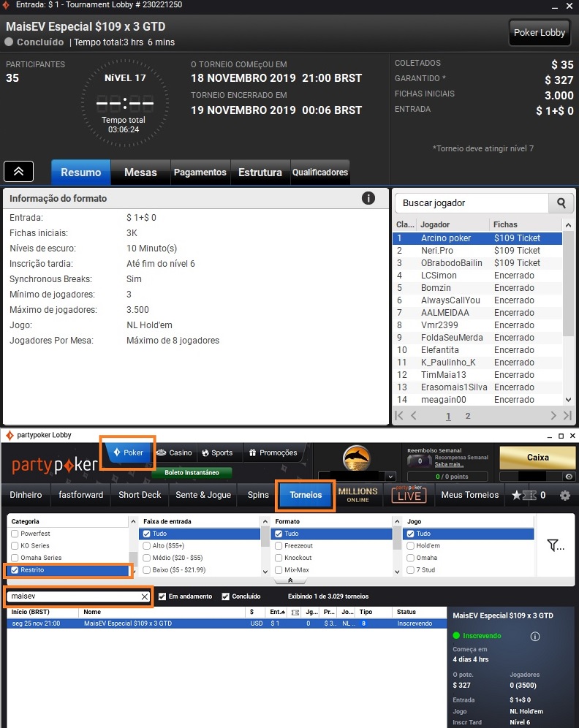Viewport: 579px width, 728px height.
Task: Go to next page of player list
Action: (x=553, y=416)
